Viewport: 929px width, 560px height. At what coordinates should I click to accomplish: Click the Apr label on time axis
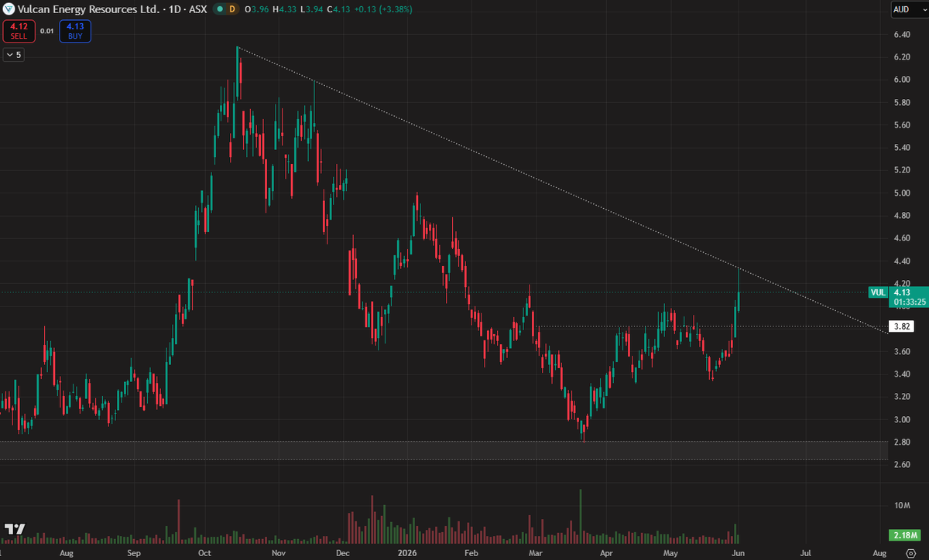pyautogui.click(x=607, y=554)
